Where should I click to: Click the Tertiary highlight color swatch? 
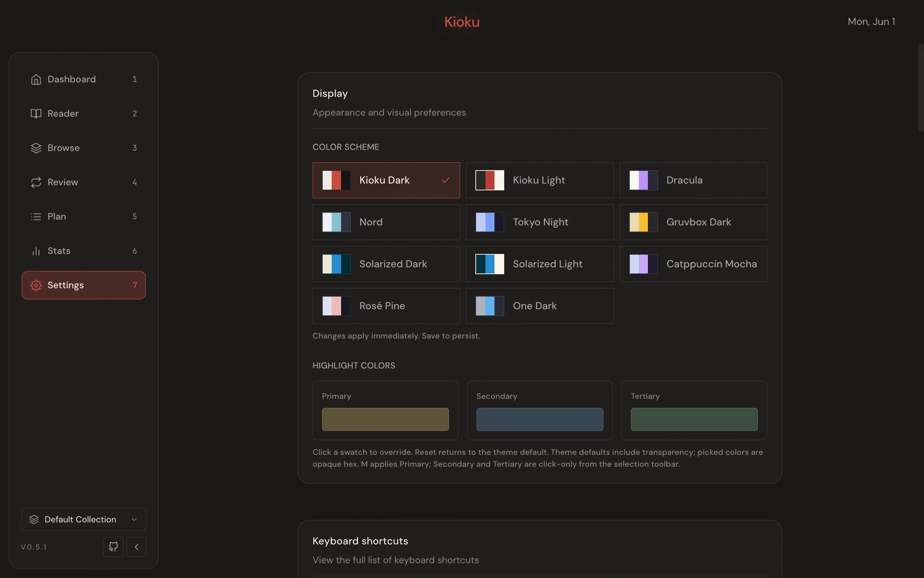(694, 419)
